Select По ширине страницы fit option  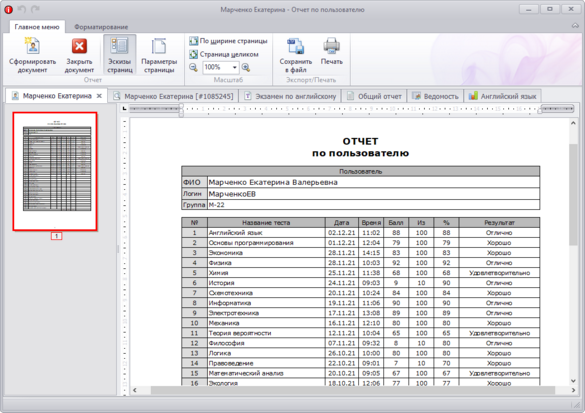pyautogui.click(x=228, y=41)
